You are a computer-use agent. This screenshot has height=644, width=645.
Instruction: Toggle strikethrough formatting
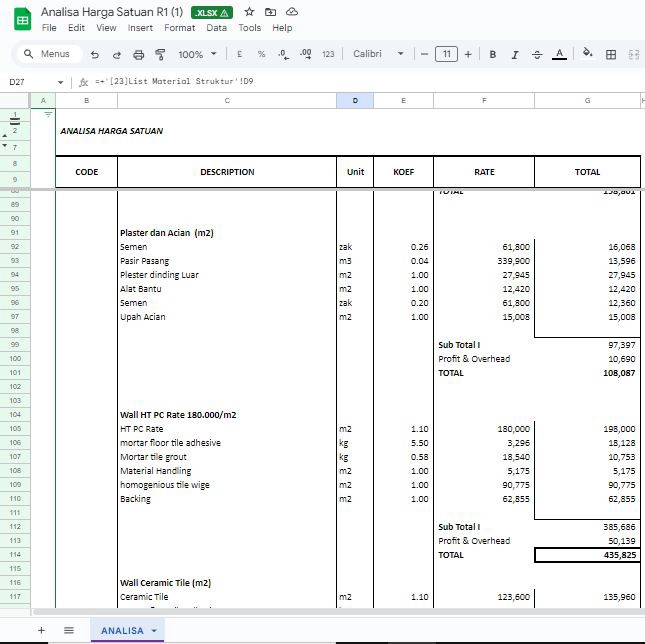[537, 54]
